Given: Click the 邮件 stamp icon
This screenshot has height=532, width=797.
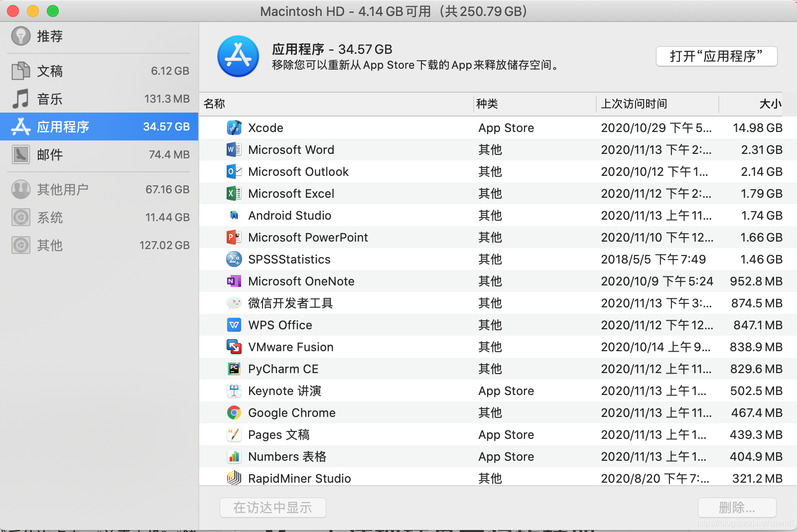Looking at the screenshot, I should tap(21, 154).
